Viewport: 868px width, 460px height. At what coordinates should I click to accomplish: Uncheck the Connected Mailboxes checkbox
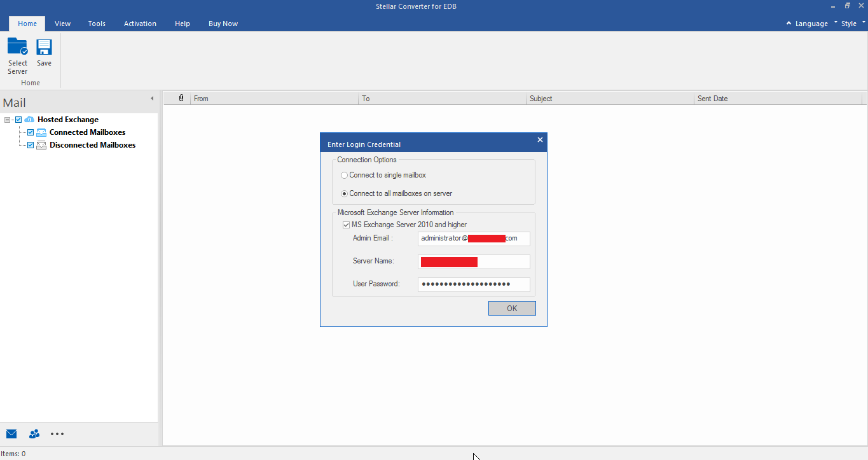coord(31,132)
